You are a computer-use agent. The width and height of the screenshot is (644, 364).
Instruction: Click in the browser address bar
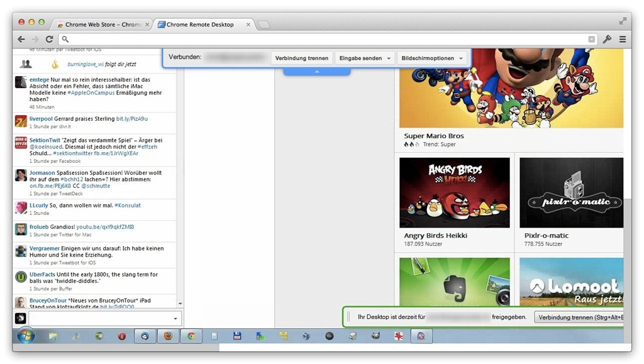tap(327, 39)
